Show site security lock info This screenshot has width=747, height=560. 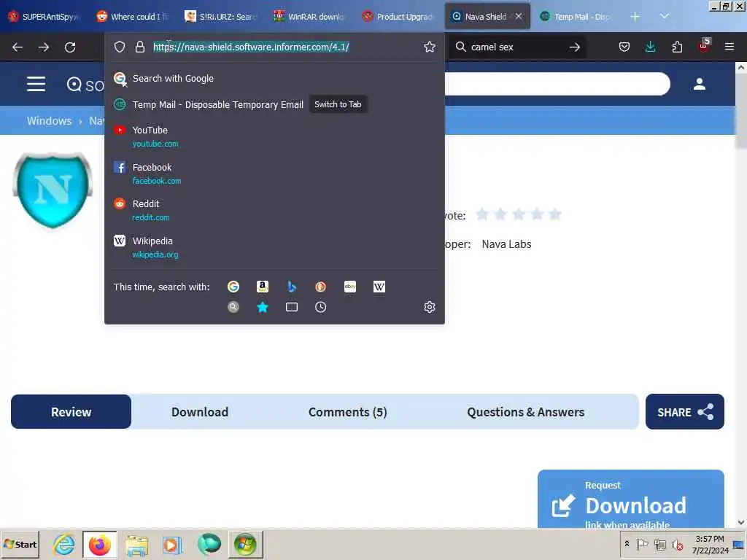[139, 47]
